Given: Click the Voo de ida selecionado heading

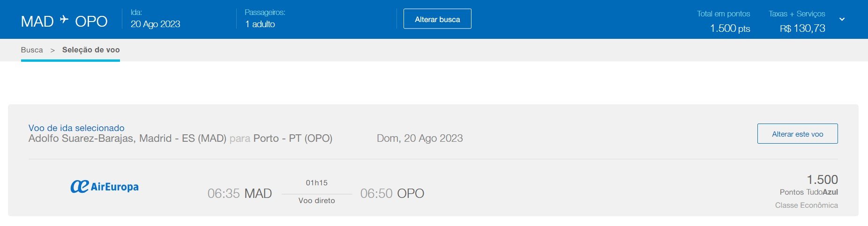Looking at the screenshot, I should [76, 128].
